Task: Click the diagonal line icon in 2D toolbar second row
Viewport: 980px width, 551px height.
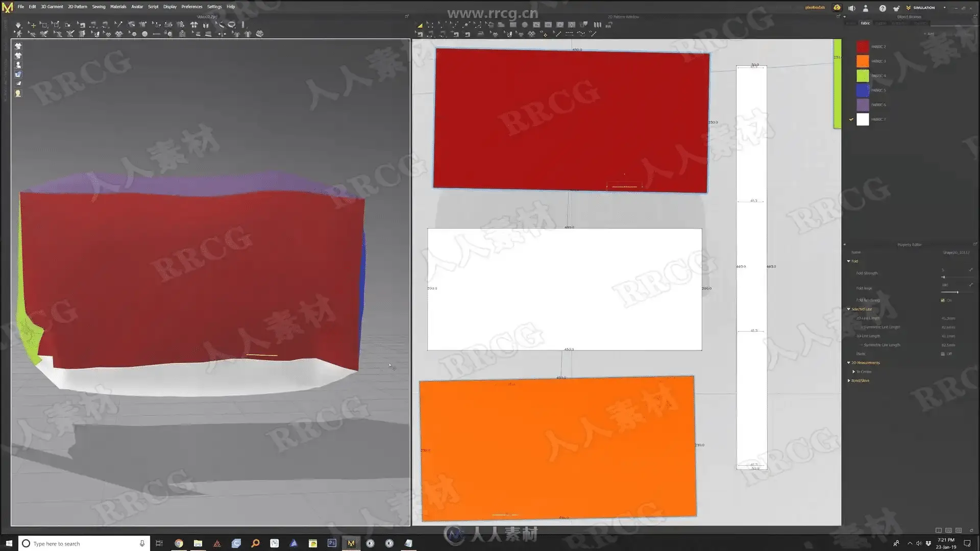Action: coord(557,34)
